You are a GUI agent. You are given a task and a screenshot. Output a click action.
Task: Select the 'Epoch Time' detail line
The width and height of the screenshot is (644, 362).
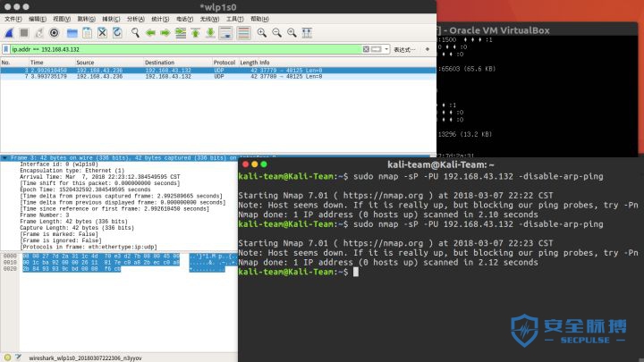pyautogui.click(x=85, y=189)
